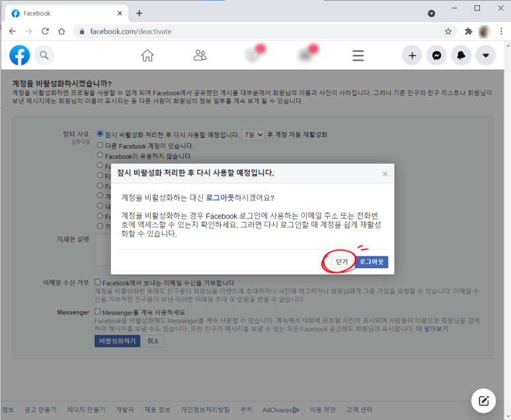Viewport: 511px width, 420px height.
Task: Open the Chrome three-dot menu
Action: 501,31
